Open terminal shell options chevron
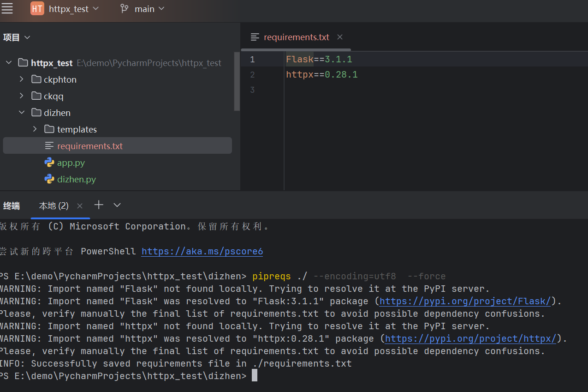The height and width of the screenshot is (392, 588). point(117,205)
